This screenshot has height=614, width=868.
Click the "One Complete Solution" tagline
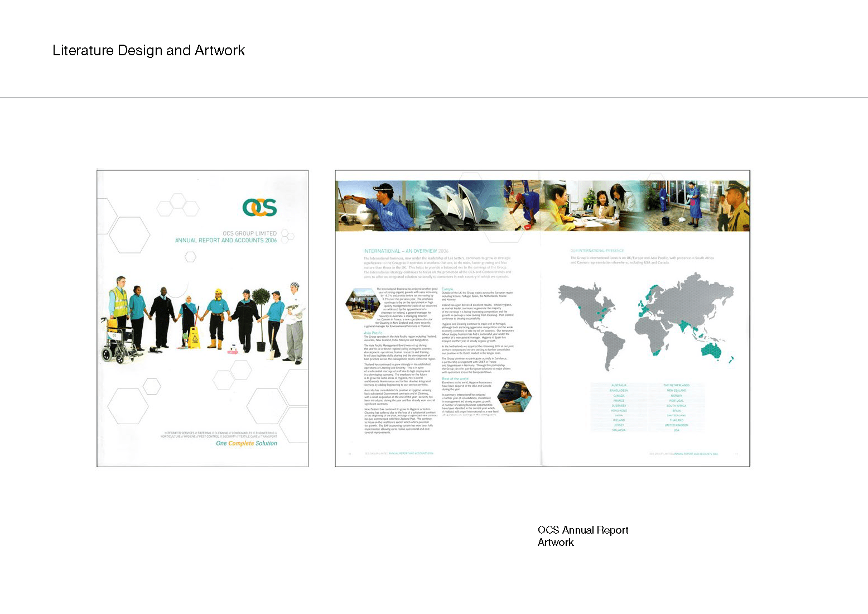click(247, 443)
